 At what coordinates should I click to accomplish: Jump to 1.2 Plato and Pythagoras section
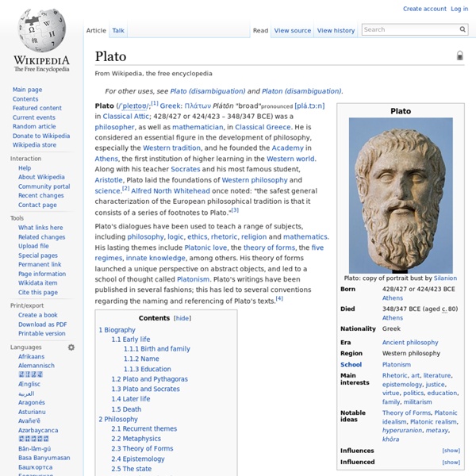tap(149, 379)
